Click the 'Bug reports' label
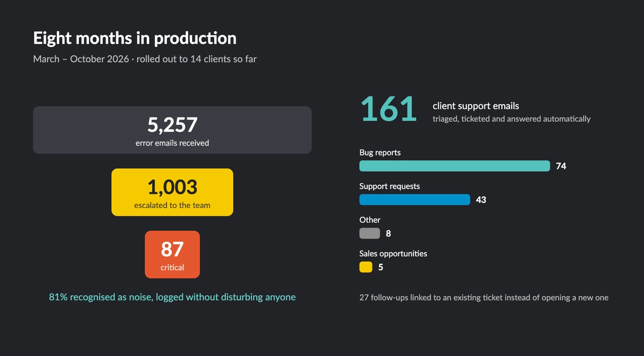Image resolution: width=644 pixels, height=356 pixels. pyautogui.click(x=380, y=152)
